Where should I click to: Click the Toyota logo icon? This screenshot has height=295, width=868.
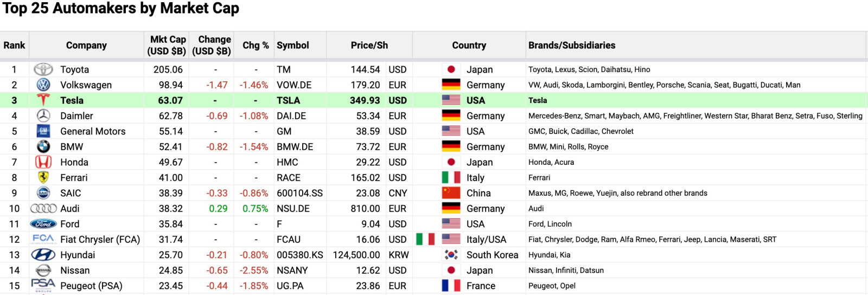click(43, 69)
